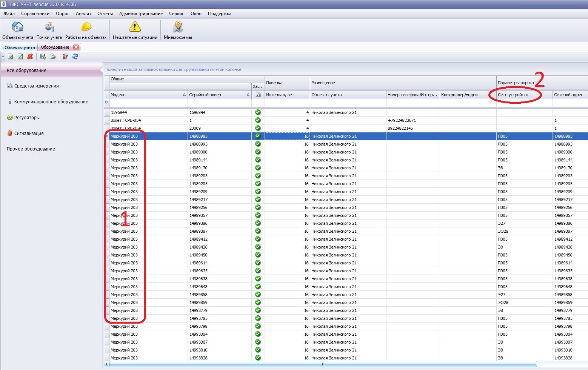Click status icon for serial 20009
588x370 pixels.
(258, 128)
